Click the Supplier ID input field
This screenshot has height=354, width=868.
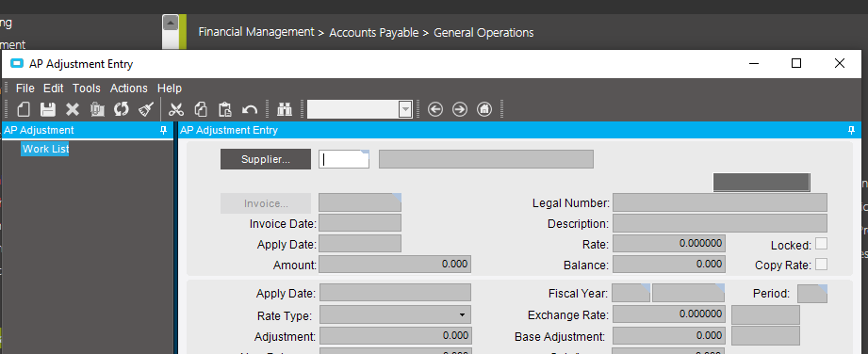coord(344,159)
